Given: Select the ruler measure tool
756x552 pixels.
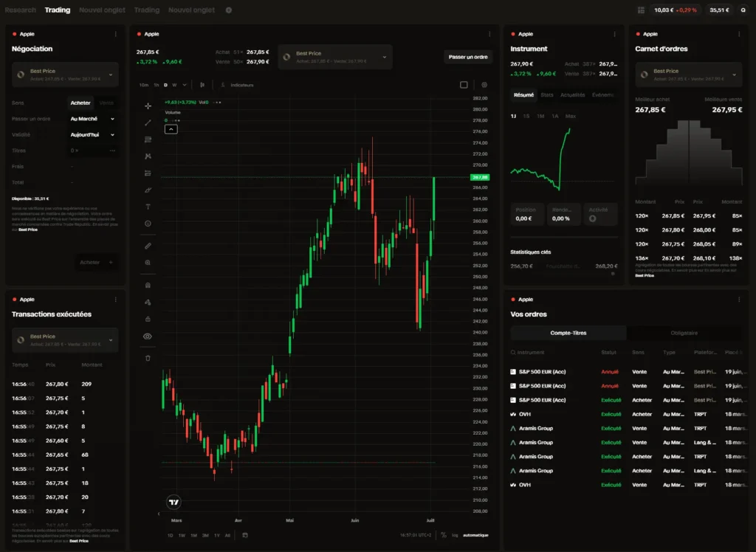Looking at the screenshot, I should coord(148,246).
